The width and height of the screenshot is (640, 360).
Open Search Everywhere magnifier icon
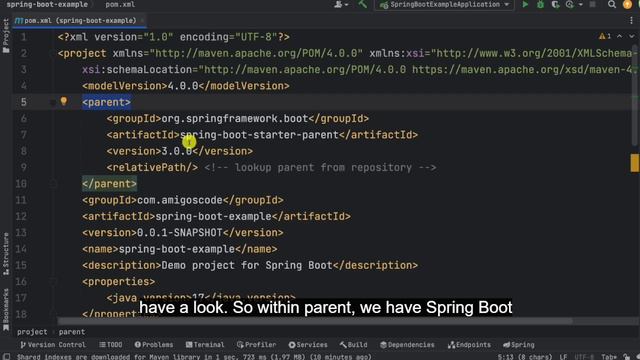(611, 4)
